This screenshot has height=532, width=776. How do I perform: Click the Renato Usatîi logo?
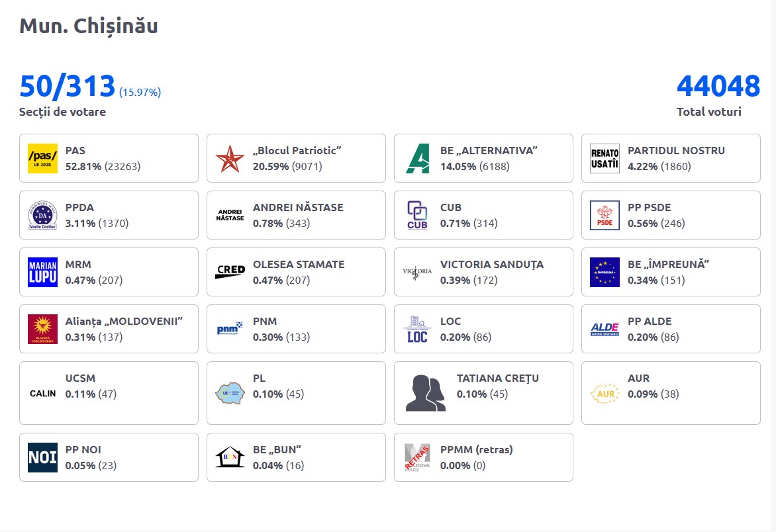605,158
